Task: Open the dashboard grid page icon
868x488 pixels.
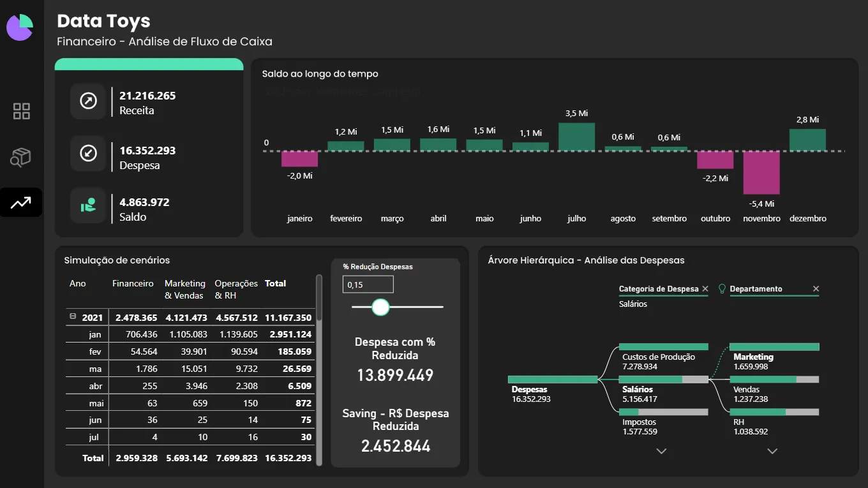Action: (x=22, y=111)
